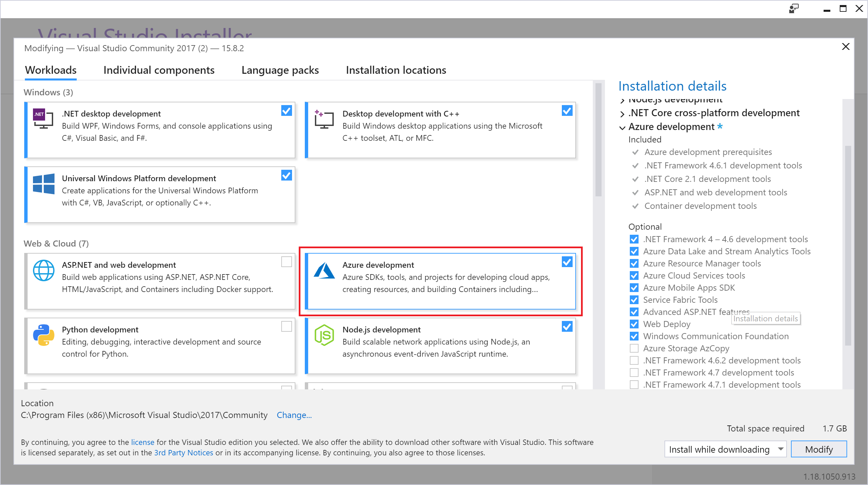Click the 3rd Party Notices link
Screen dimensions: 868x485
pyautogui.click(x=183, y=454)
